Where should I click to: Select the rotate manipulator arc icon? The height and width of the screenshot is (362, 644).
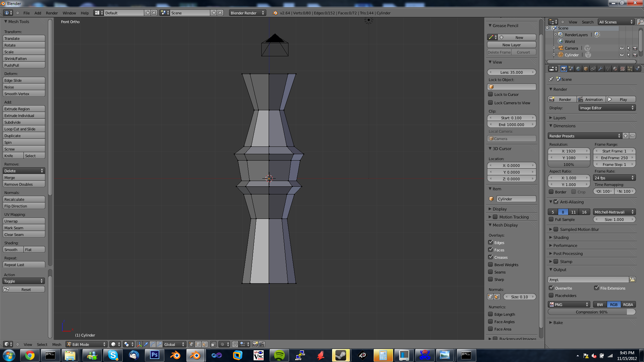[153, 344]
